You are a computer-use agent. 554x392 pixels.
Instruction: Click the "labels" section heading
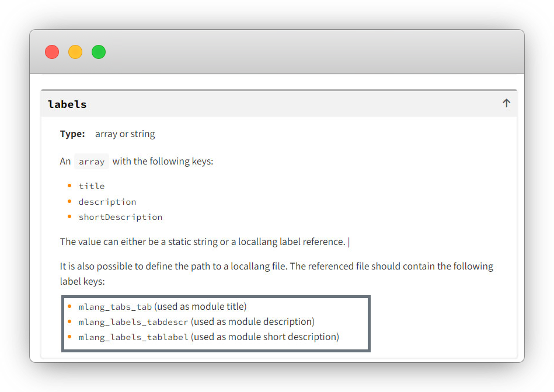(67, 104)
